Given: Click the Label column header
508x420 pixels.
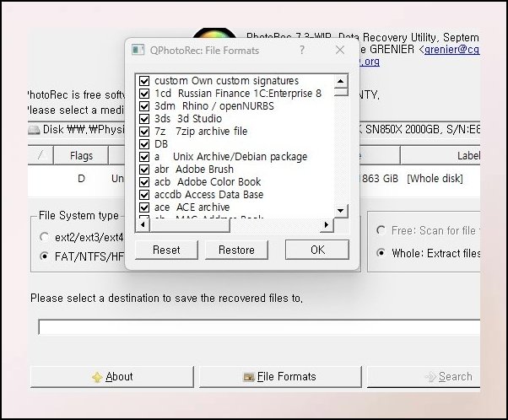Looking at the screenshot, I should click(440, 156).
